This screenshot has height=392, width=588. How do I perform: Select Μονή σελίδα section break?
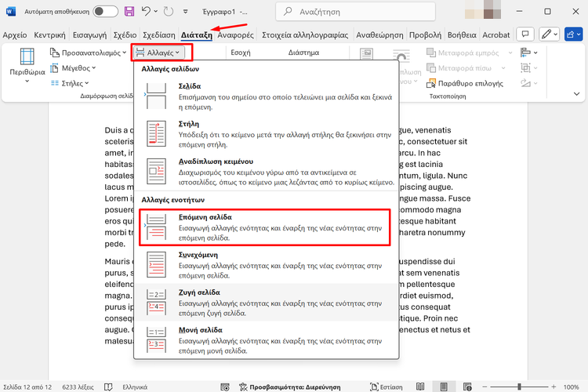click(x=267, y=339)
